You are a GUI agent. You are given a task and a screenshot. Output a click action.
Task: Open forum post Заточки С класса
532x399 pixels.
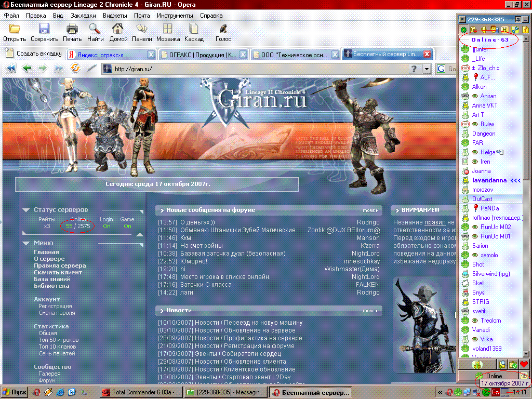[206, 285]
